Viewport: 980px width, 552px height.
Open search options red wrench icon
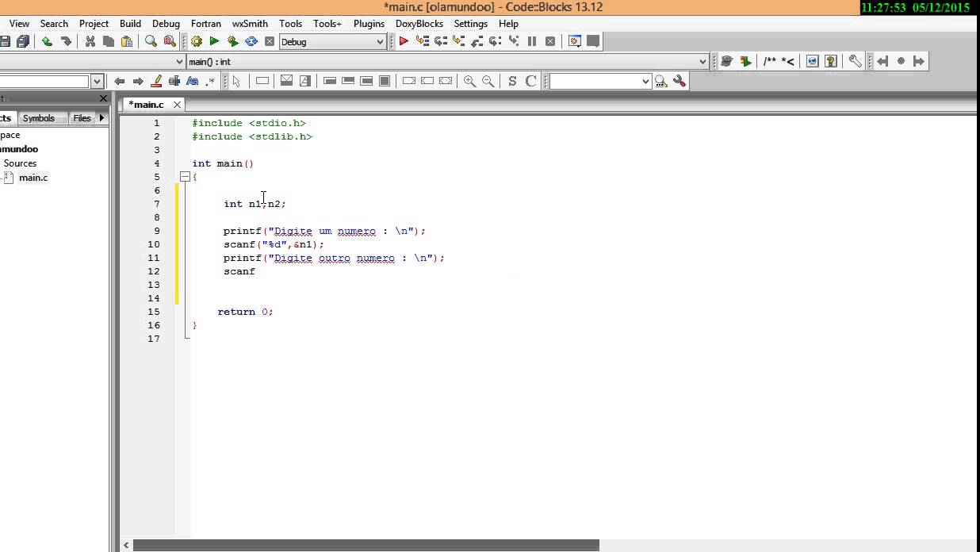[679, 81]
